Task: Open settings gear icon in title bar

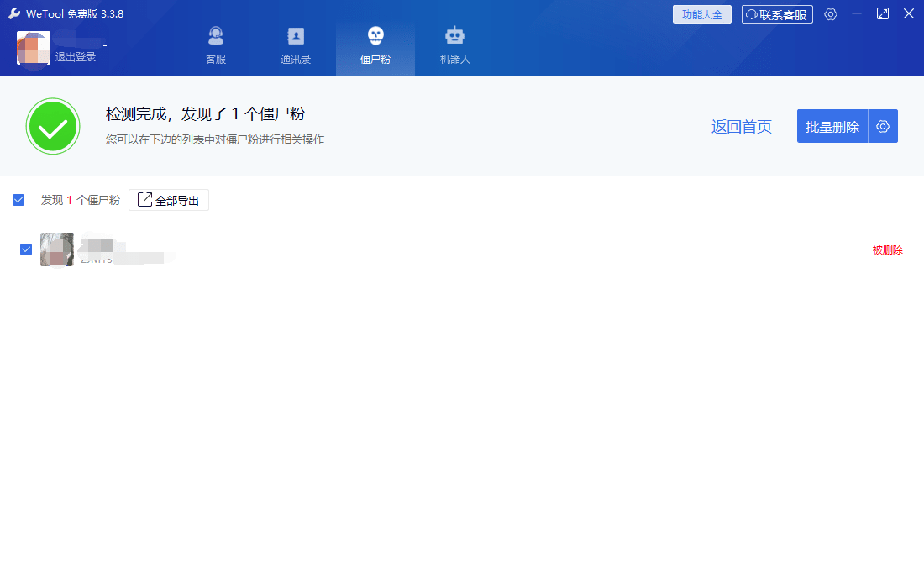Action: [830, 14]
